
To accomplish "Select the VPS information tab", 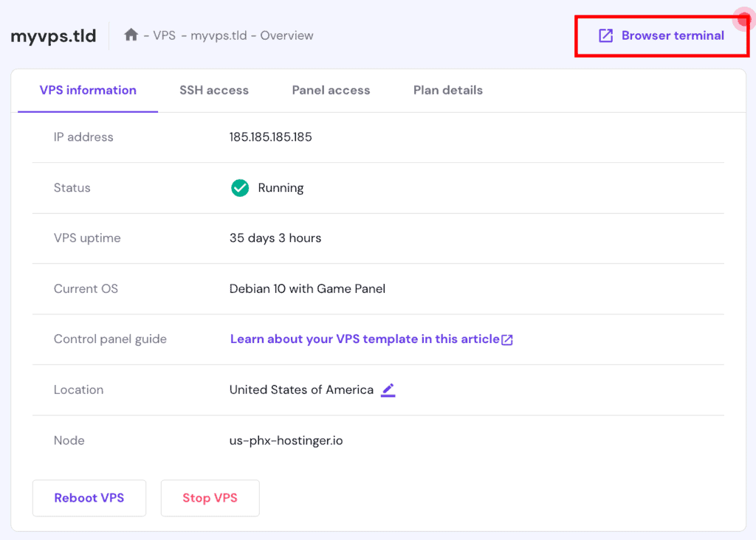I will (88, 90).
